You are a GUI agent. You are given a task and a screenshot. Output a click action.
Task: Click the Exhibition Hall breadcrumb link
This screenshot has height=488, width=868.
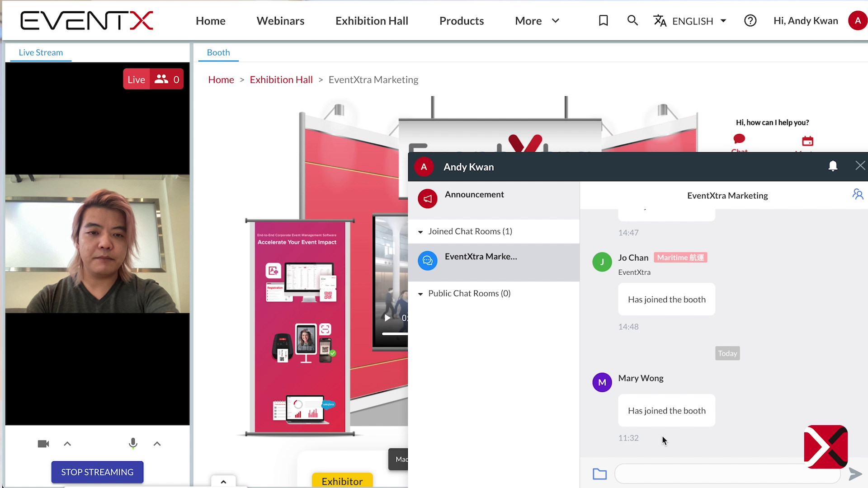coord(281,80)
